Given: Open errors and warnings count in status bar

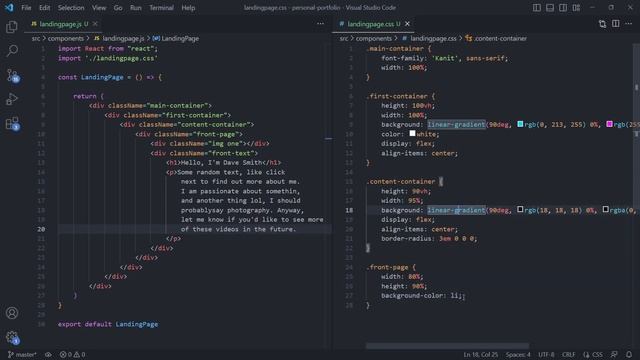Looking at the screenshot, I should click(73, 354).
